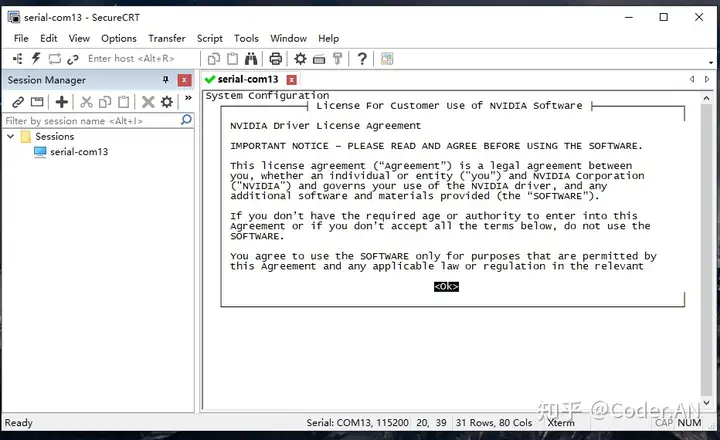Click the Paste clipboard icon in main toolbar
The height and width of the screenshot is (440, 720).
coord(233,59)
